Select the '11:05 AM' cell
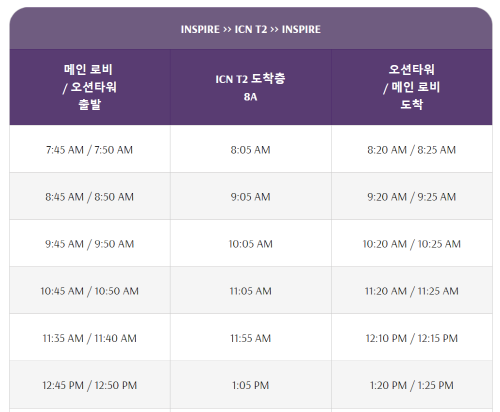Image resolution: width=500 pixels, height=412 pixels. pos(251,290)
